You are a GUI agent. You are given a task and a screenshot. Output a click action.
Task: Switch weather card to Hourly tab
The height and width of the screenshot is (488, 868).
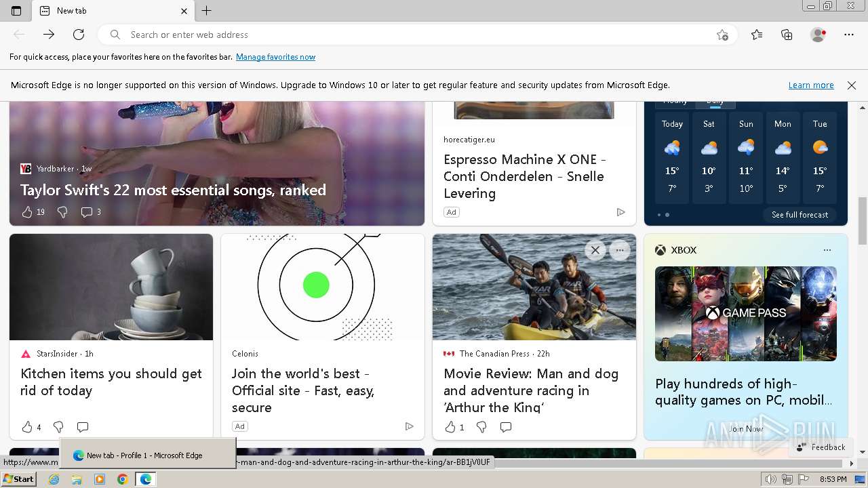[675, 102]
